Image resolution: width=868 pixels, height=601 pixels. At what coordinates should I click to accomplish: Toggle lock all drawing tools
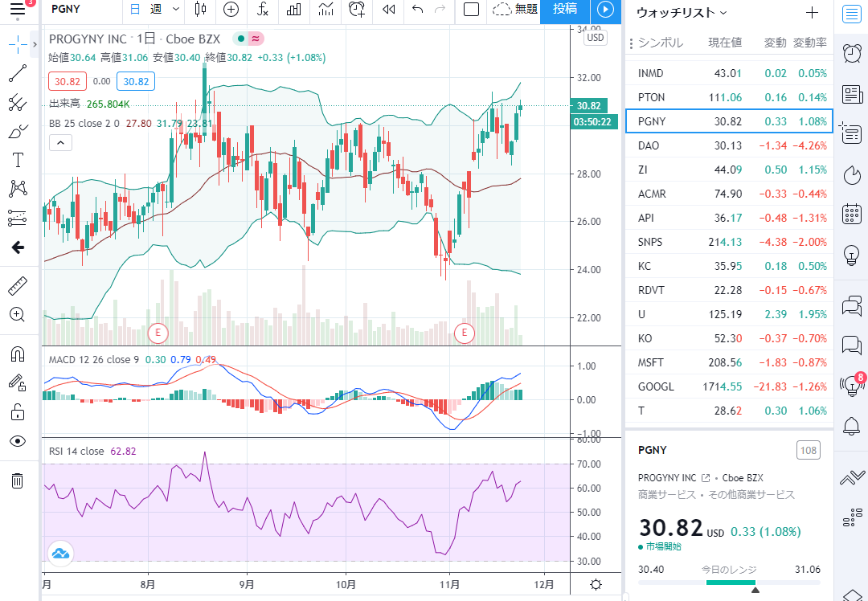click(18, 411)
